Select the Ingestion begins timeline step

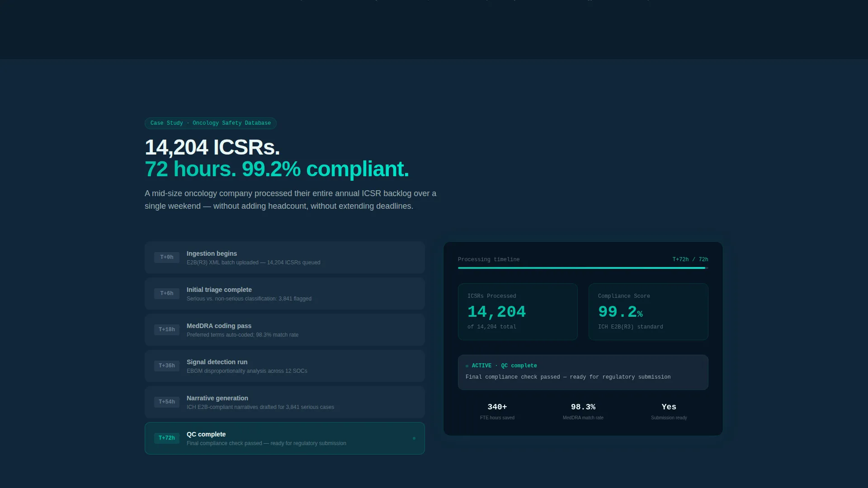point(285,258)
